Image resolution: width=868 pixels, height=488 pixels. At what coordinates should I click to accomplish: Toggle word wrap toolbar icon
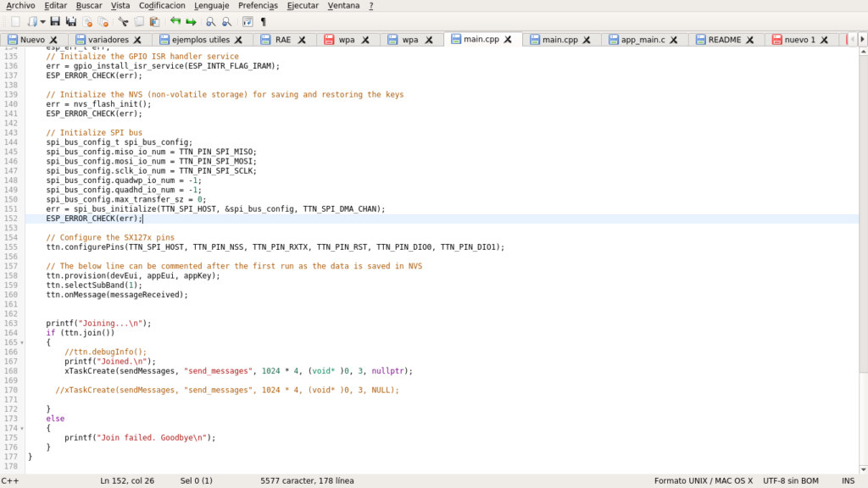[x=248, y=21]
